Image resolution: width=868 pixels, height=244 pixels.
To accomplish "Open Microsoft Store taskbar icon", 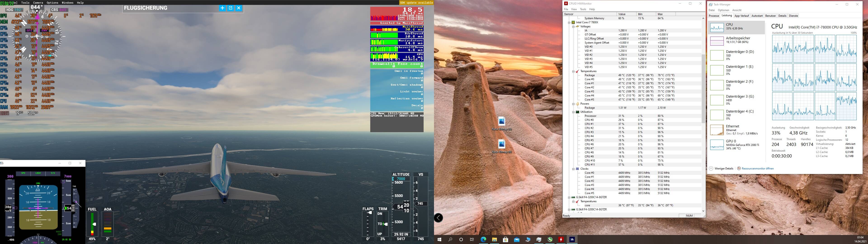I will (x=505, y=239).
